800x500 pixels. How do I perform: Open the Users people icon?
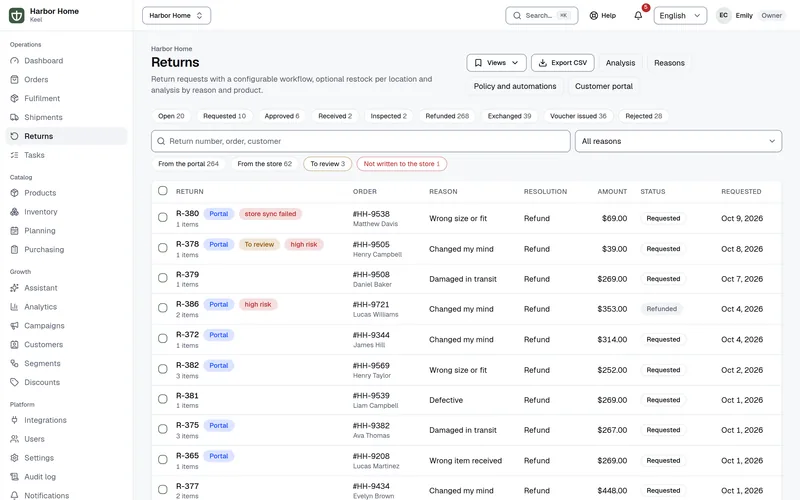(14, 439)
